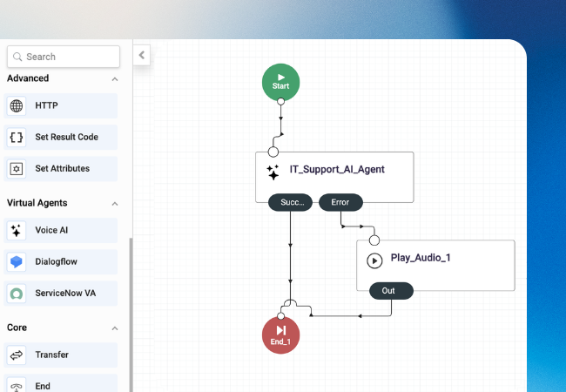Click the IT_Support_AI_Agent input connector circle
This screenshot has width=566, height=392.
coord(273,152)
